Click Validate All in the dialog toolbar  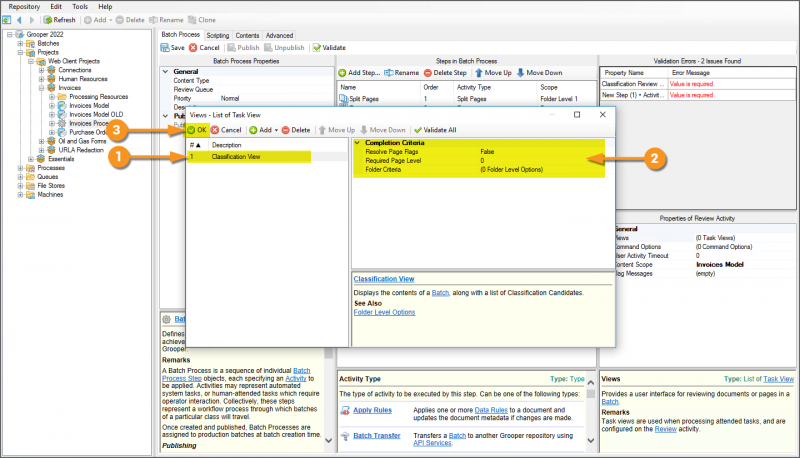coord(435,130)
